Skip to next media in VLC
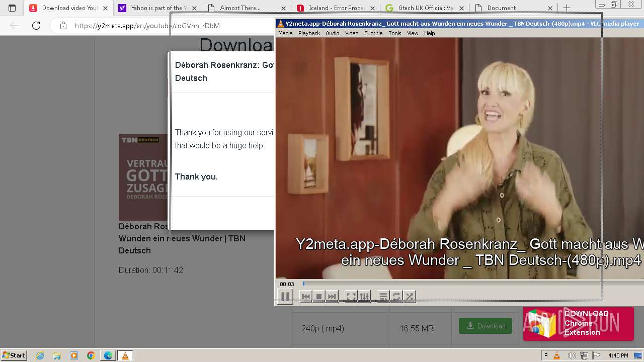This screenshot has height=362, width=644. 332,297
